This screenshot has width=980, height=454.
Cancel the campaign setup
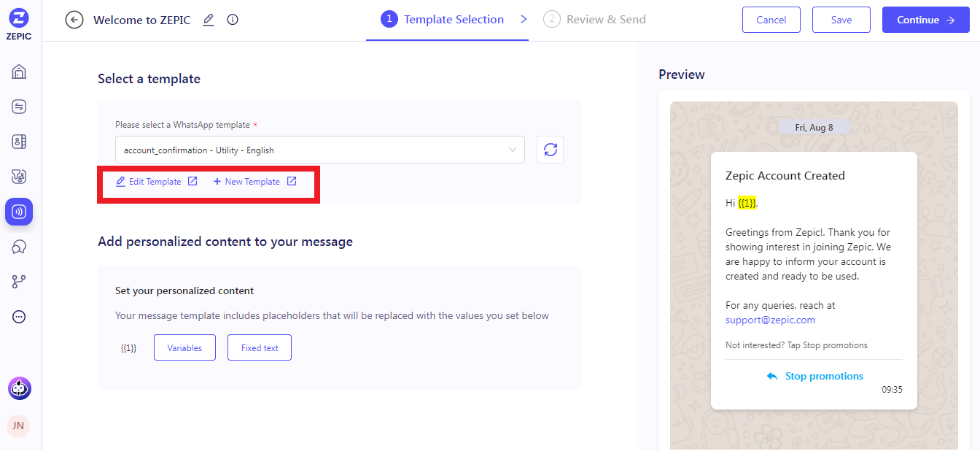tap(771, 20)
